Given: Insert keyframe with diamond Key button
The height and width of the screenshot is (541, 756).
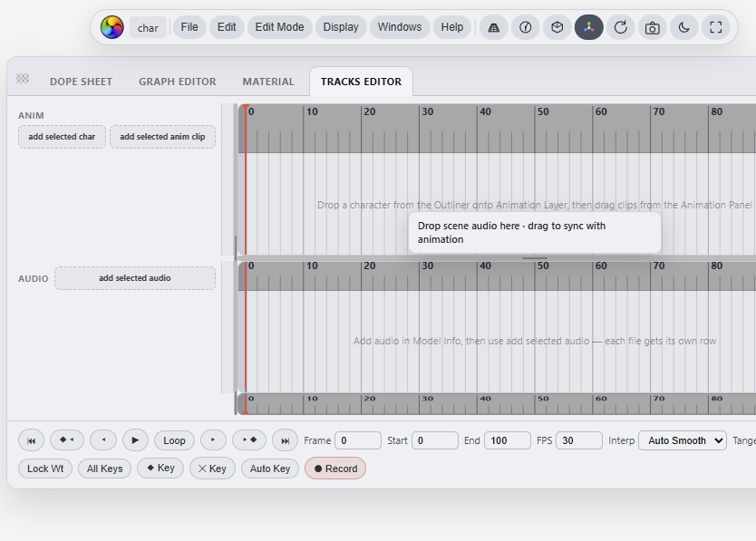Looking at the screenshot, I should click(x=160, y=468).
